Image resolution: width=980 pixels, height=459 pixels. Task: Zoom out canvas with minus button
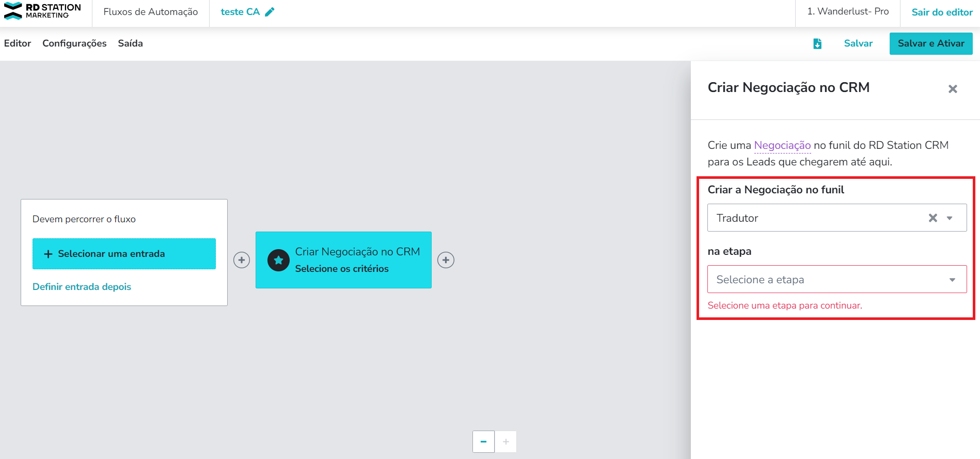click(483, 441)
